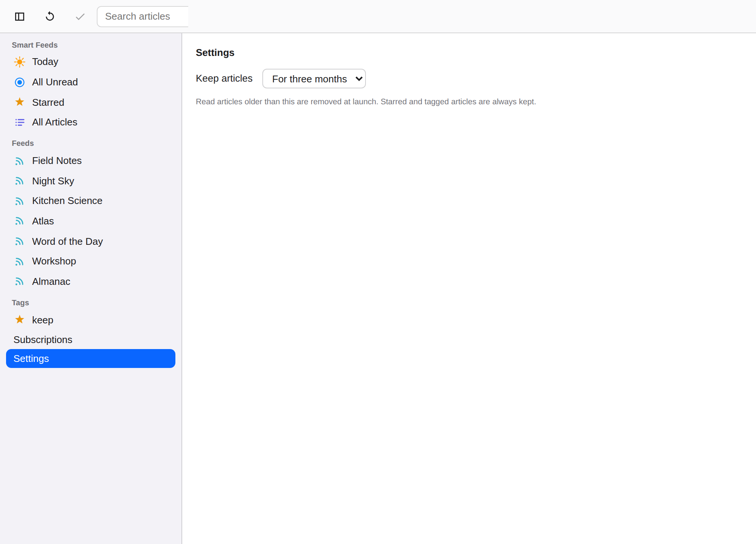Click the refresh feeds icon

(x=50, y=17)
